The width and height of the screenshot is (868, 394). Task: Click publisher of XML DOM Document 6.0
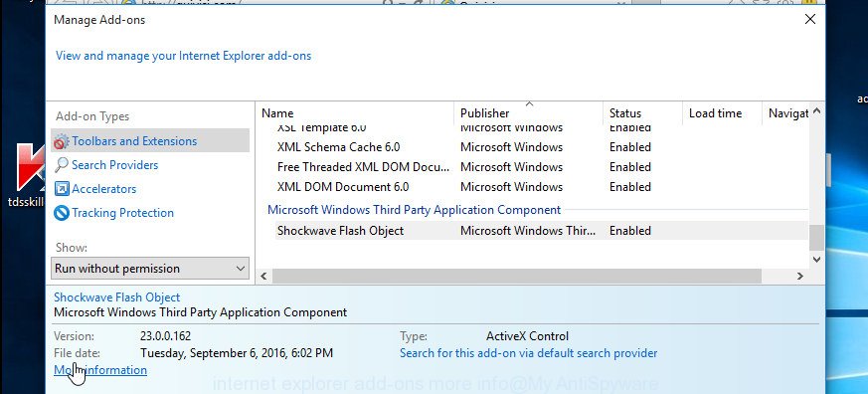click(x=511, y=187)
